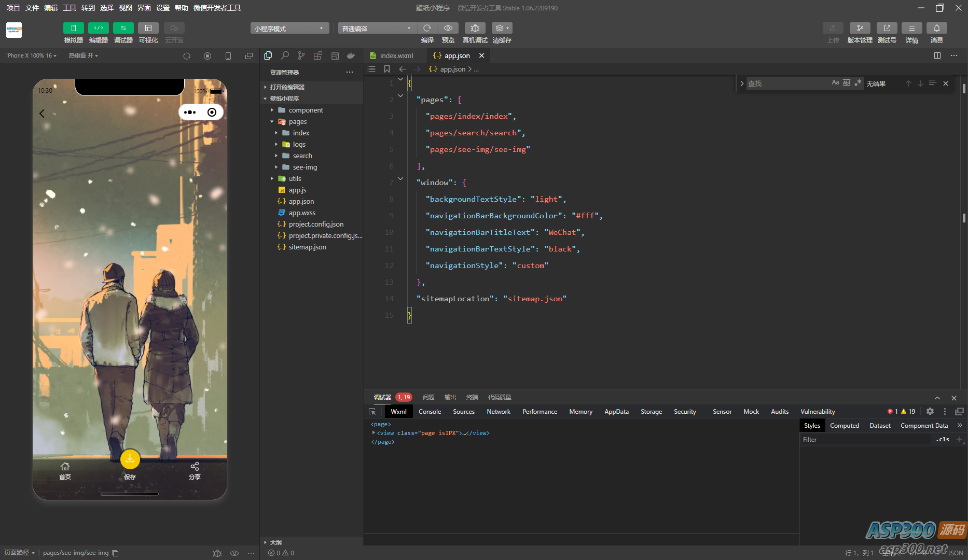Screen dimensions: 968x560
Task: Expand the component folder
Action: [306, 110]
